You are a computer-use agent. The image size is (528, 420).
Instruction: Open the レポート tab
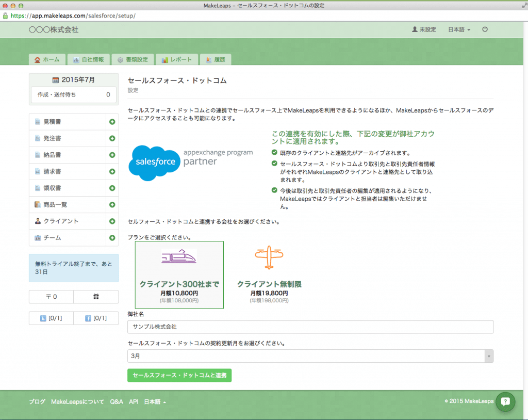click(x=176, y=59)
